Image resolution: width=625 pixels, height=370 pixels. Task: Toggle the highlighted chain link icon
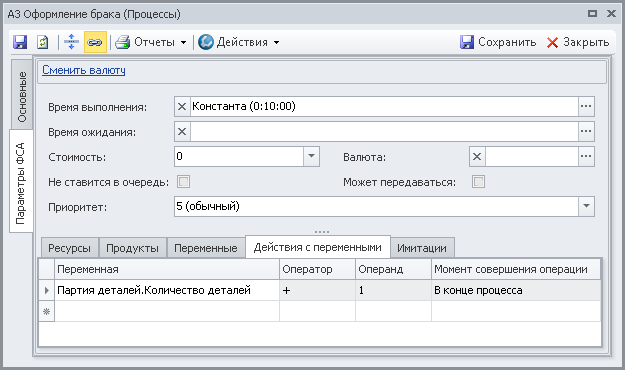pos(95,42)
